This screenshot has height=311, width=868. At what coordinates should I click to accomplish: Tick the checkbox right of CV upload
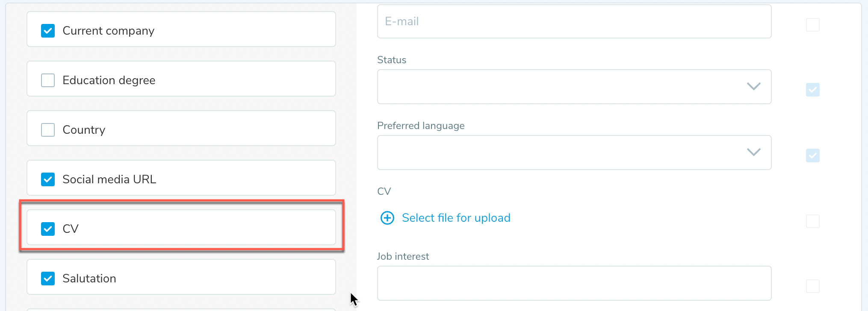tap(812, 221)
